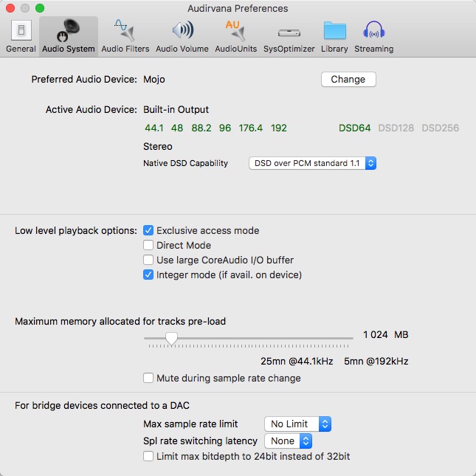
Task: Open the General preferences pane
Action: [x=21, y=36]
